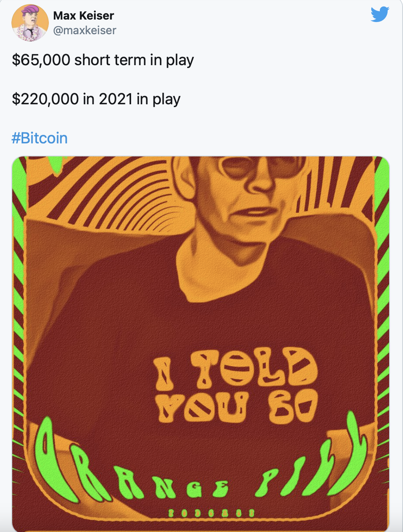Select the "$65,000 short term in play" text
This screenshot has width=403, height=532.
103,60
